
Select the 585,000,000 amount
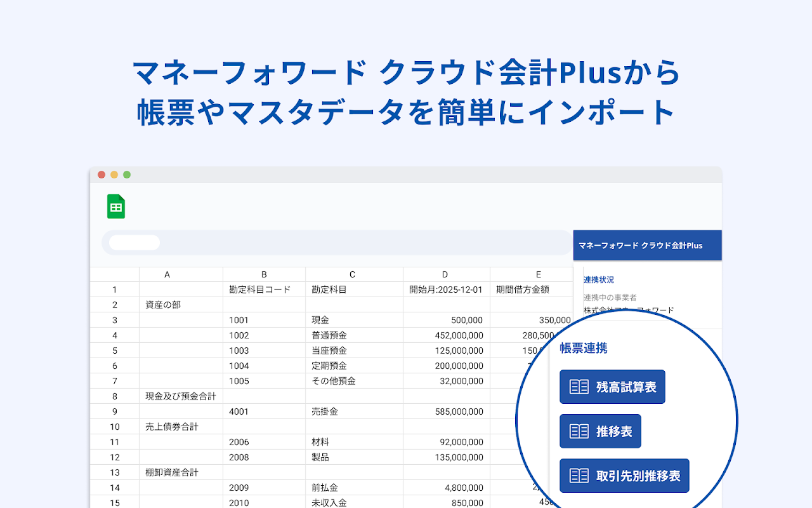(x=447, y=411)
